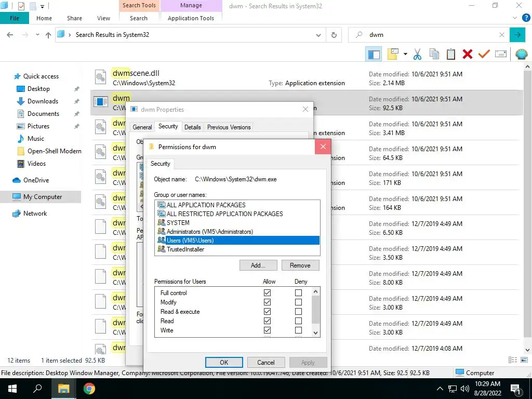Viewport: 532px width, 399px height.
Task: Check Deny for Modify
Action: coord(298,302)
